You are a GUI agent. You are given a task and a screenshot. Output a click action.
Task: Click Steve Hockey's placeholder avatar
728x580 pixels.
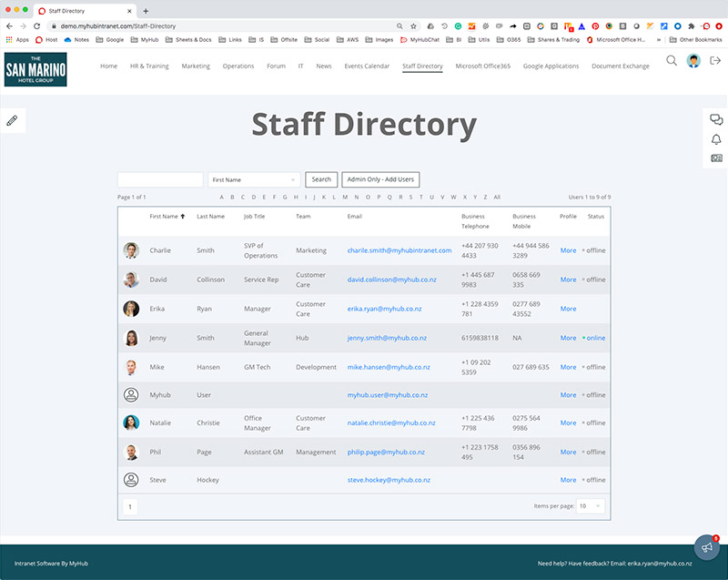click(131, 480)
